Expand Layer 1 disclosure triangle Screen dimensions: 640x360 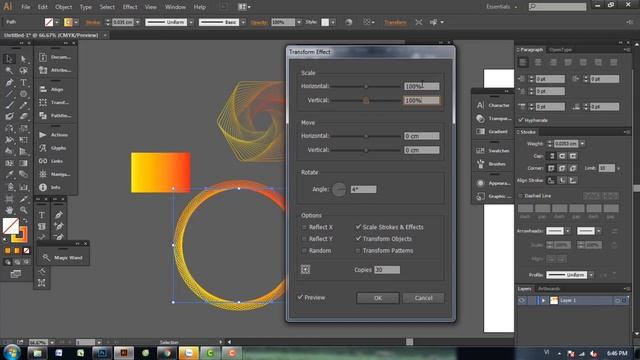coord(544,300)
